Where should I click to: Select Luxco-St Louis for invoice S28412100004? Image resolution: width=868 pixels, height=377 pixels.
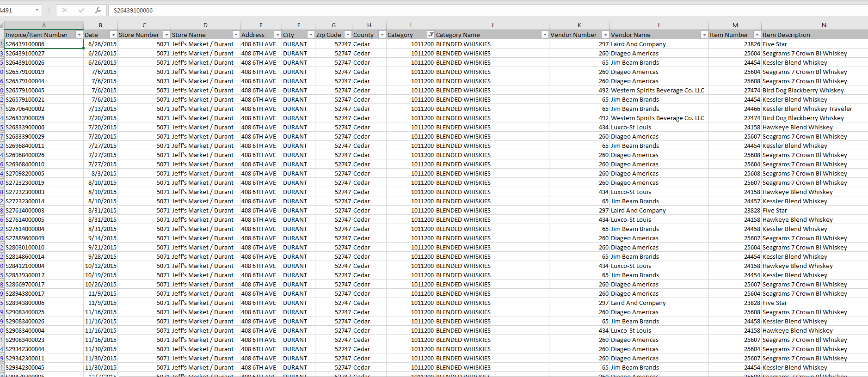coord(659,266)
